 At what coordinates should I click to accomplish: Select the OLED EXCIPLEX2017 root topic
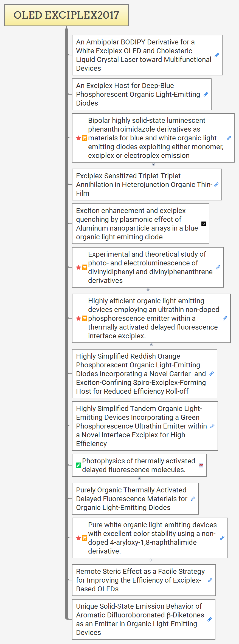pyautogui.click(x=66, y=15)
